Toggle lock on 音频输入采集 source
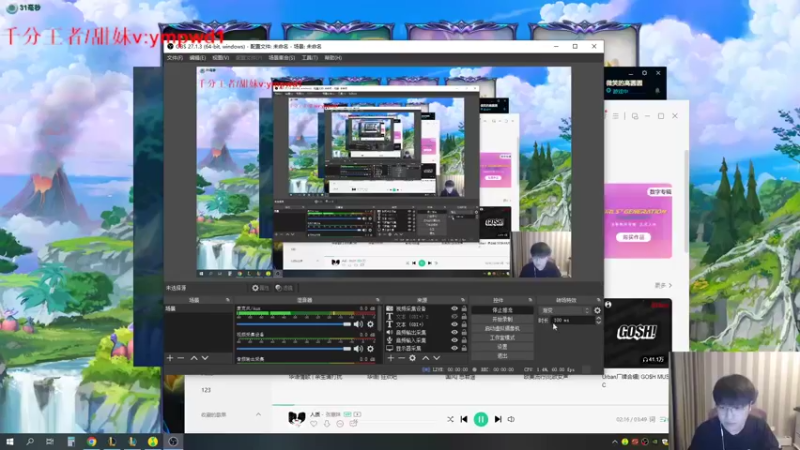The height and width of the screenshot is (450, 800). pyautogui.click(x=464, y=340)
